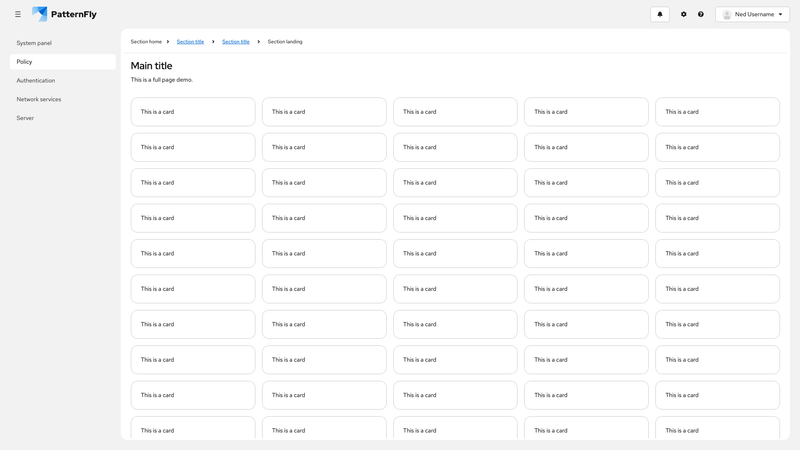Open the notifications bell
800x450 pixels.
pyautogui.click(x=660, y=14)
